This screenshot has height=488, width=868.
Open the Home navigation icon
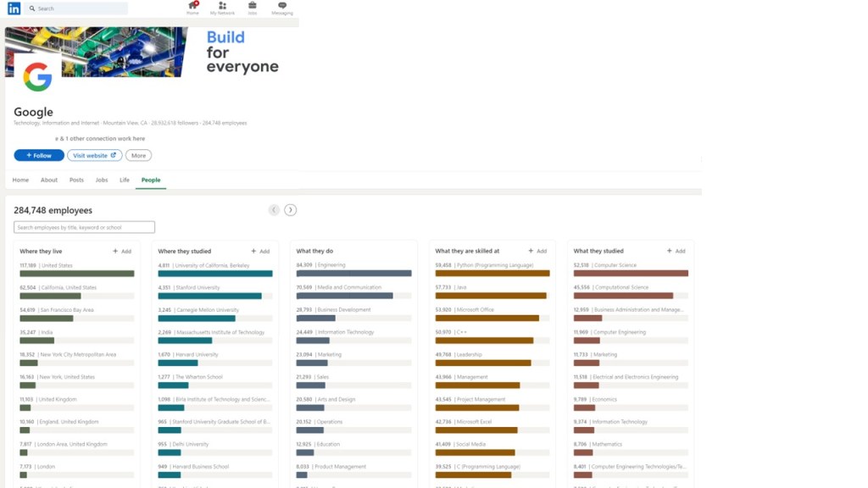tap(192, 8)
